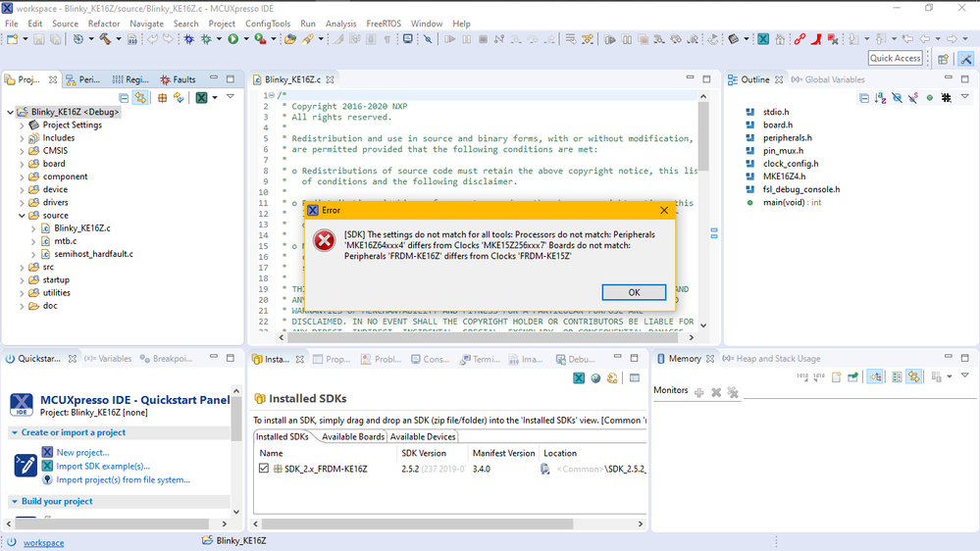Click OK in the Error dialog

click(634, 292)
